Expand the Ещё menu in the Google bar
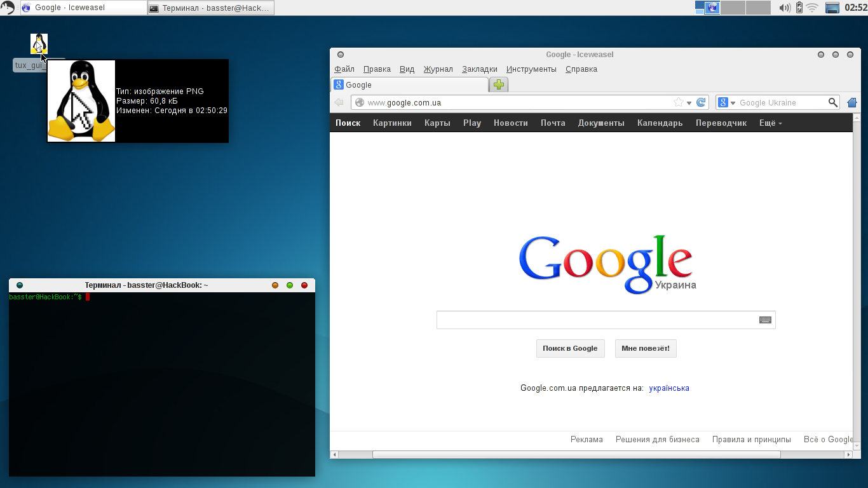Image resolution: width=868 pixels, height=488 pixels. tap(771, 123)
